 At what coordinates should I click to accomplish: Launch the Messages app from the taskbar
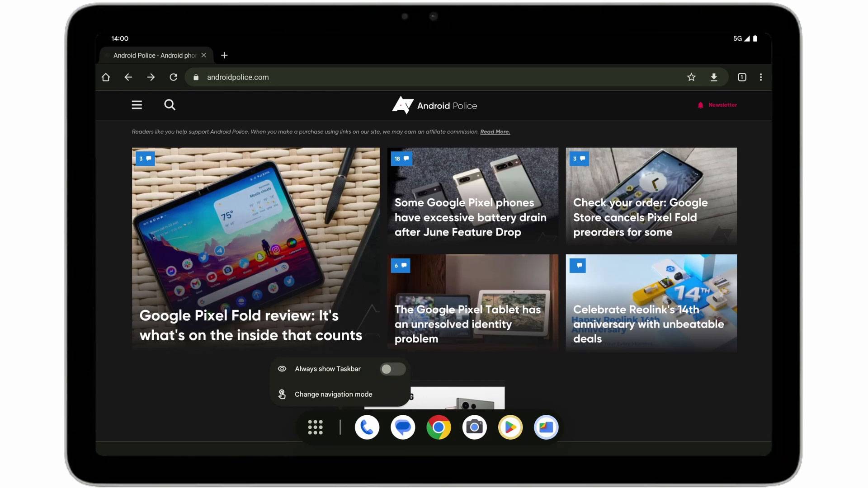(x=403, y=427)
